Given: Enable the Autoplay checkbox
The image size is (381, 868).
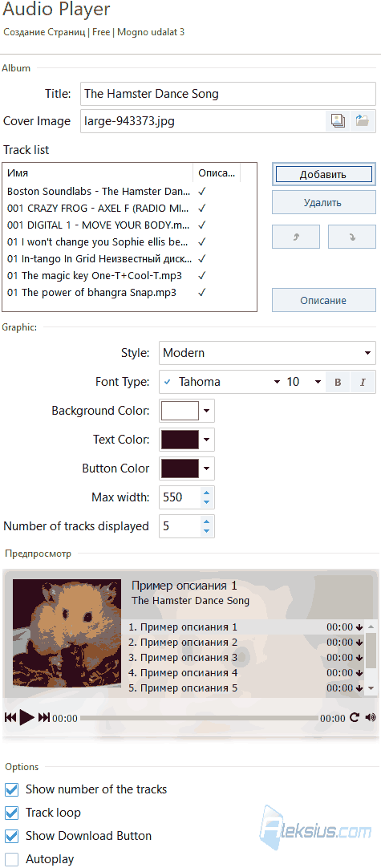Looking at the screenshot, I should click(x=11, y=859).
